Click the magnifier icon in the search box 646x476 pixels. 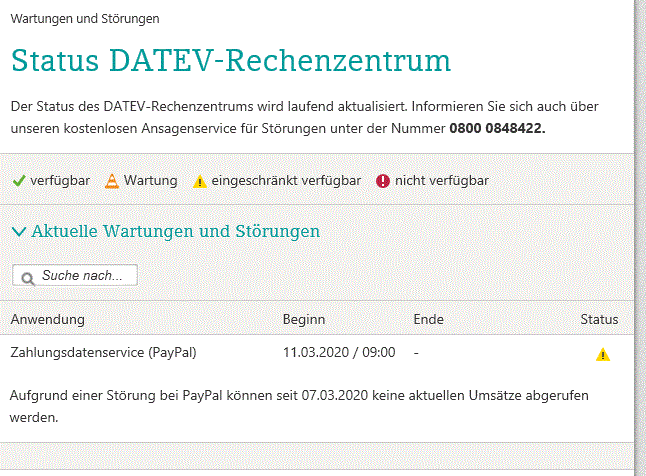(28, 279)
